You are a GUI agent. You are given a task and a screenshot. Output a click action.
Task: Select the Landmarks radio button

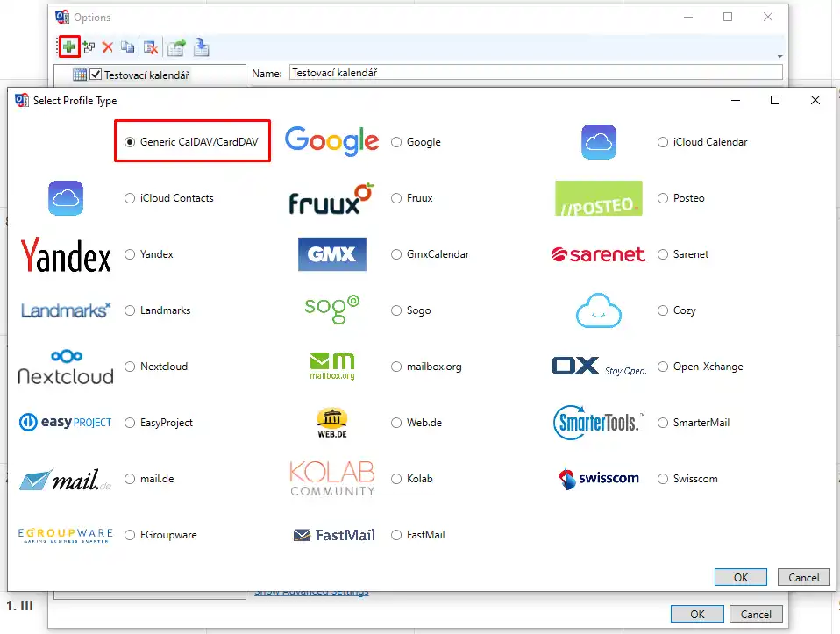pos(130,310)
